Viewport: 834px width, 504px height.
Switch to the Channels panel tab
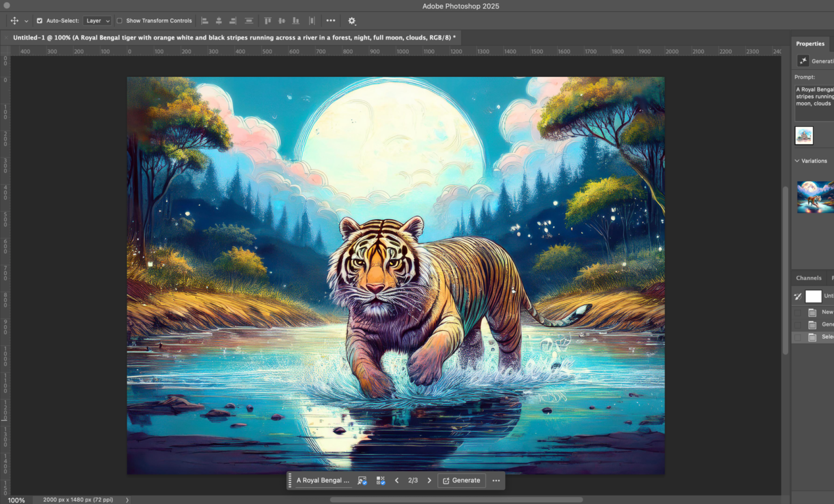(808, 278)
